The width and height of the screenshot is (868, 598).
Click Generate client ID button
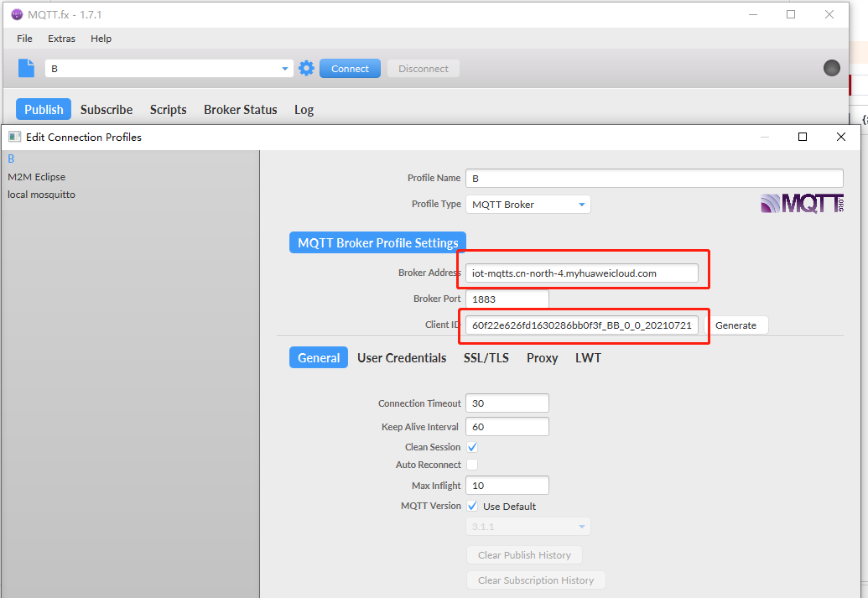735,325
